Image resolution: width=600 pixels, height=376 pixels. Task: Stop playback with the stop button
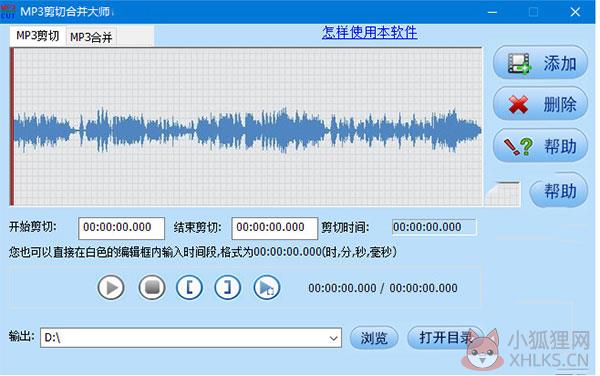tap(152, 287)
